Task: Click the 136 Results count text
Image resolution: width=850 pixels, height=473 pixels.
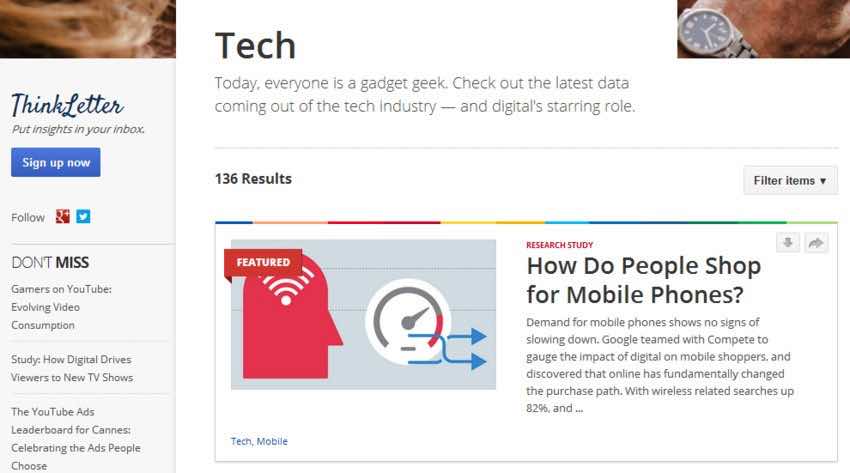Action: pyautogui.click(x=253, y=179)
